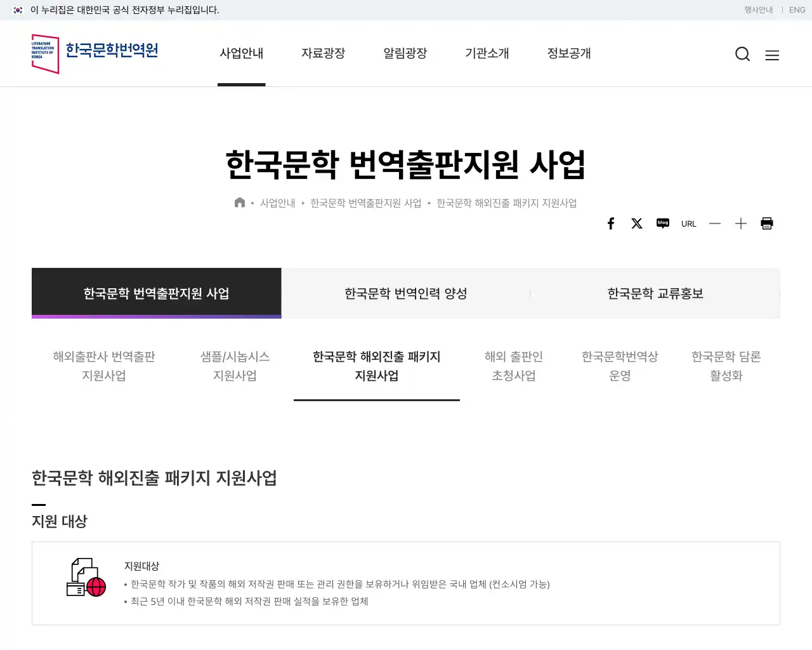Open the search magnifier icon

coord(742,55)
